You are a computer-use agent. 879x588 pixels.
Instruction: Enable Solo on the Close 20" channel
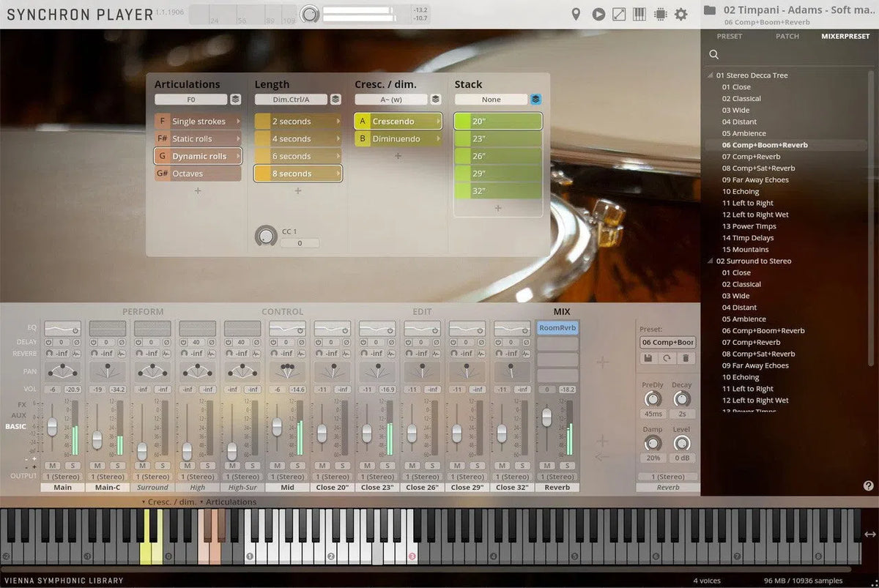pos(344,465)
